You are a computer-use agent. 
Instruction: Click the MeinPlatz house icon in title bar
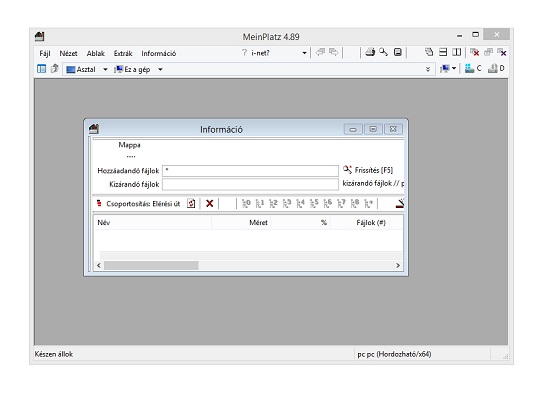[x=40, y=36]
